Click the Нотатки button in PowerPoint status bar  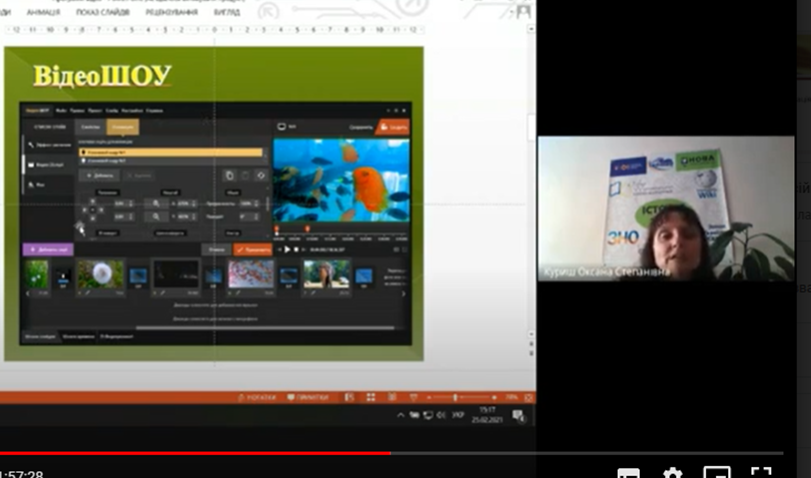[x=257, y=397]
